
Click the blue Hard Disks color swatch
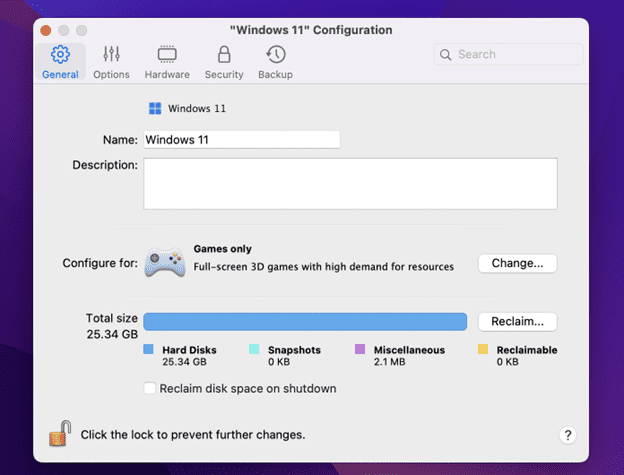click(x=148, y=350)
